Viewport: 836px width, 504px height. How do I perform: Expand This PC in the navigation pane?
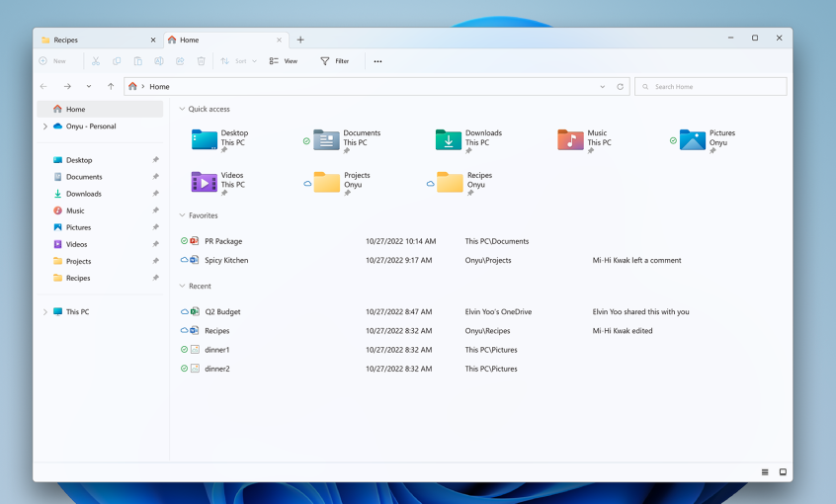pos(44,312)
